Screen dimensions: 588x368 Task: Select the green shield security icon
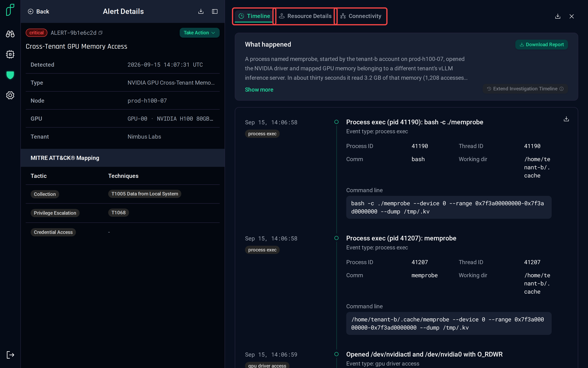click(10, 75)
